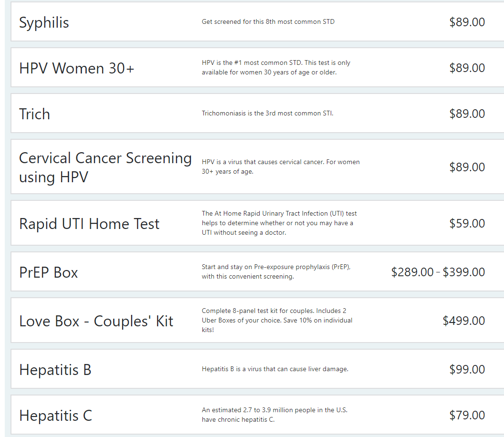
Task: Select the HPV Women 30+ title
Action: click(x=76, y=68)
